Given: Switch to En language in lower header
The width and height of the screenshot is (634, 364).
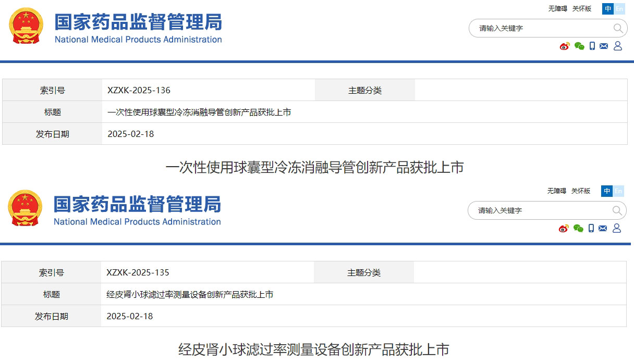Looking at the screenshot, I should click(x=618, y=191).
